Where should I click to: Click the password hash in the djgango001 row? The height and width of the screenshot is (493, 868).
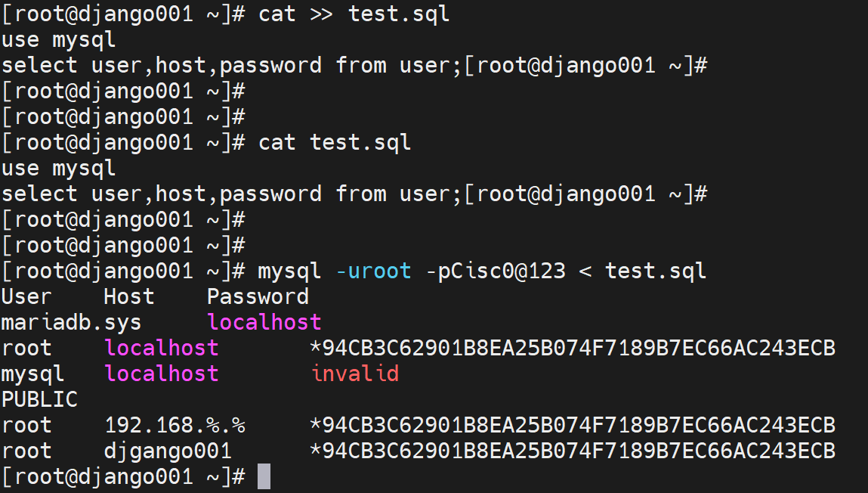(x=573, y=451)
